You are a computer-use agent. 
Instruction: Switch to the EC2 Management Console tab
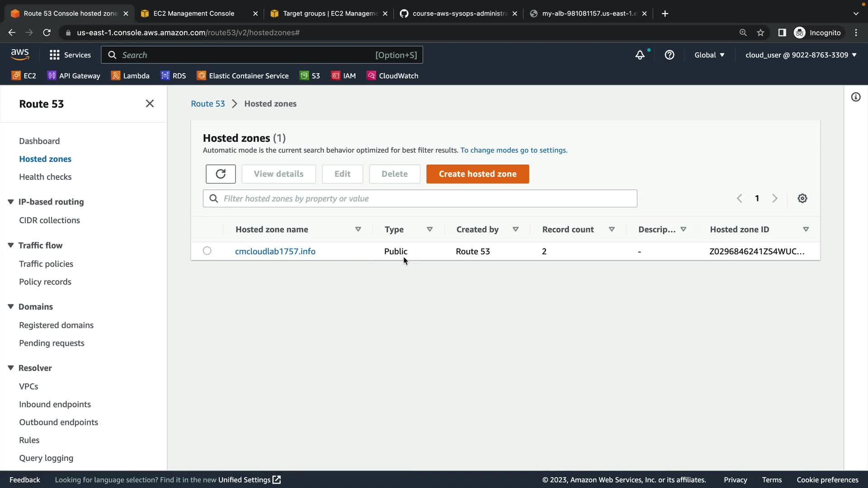click(x=194, y=14)
